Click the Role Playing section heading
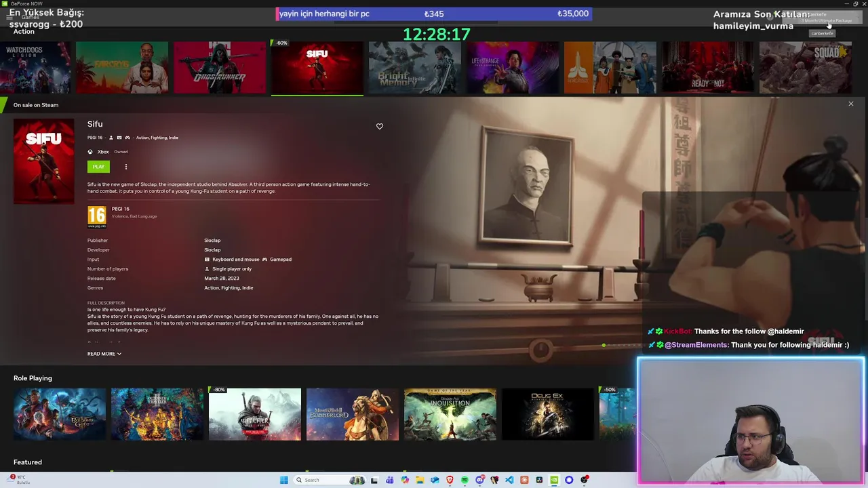The image size is (868, 488). [33, 378]
